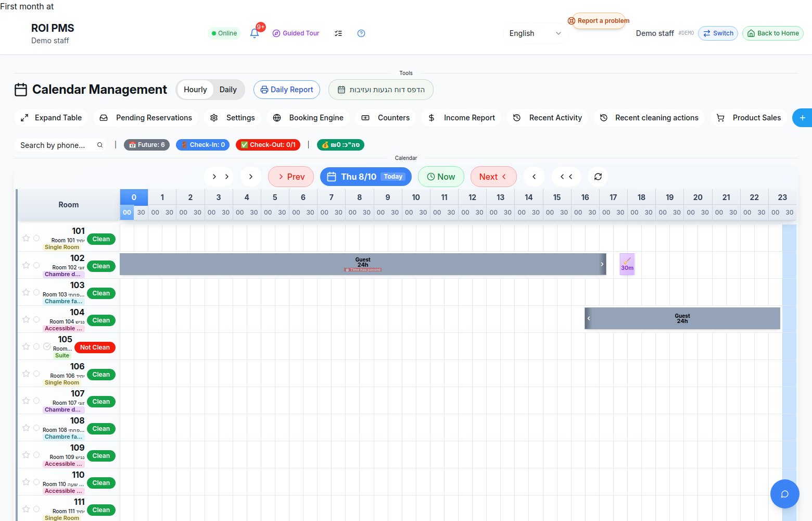Click the search magnifier icon
Image resolution: width=812 pixels, height=521 pixels.
tap(100, 145)
